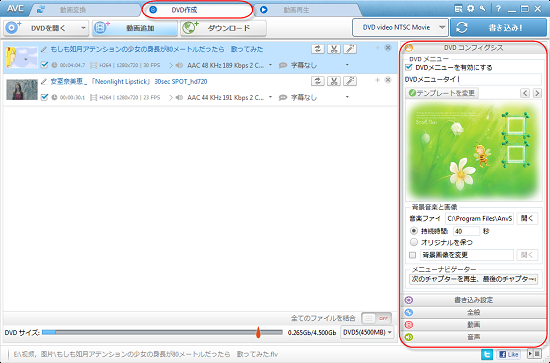This screenshot has width=550, height=363.
Task: Select Neonlight Lipstick video thumbnail
Action: [22, 89]
